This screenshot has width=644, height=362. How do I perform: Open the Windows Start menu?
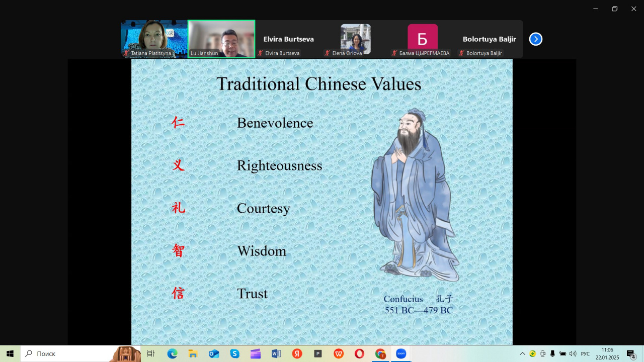10,353
